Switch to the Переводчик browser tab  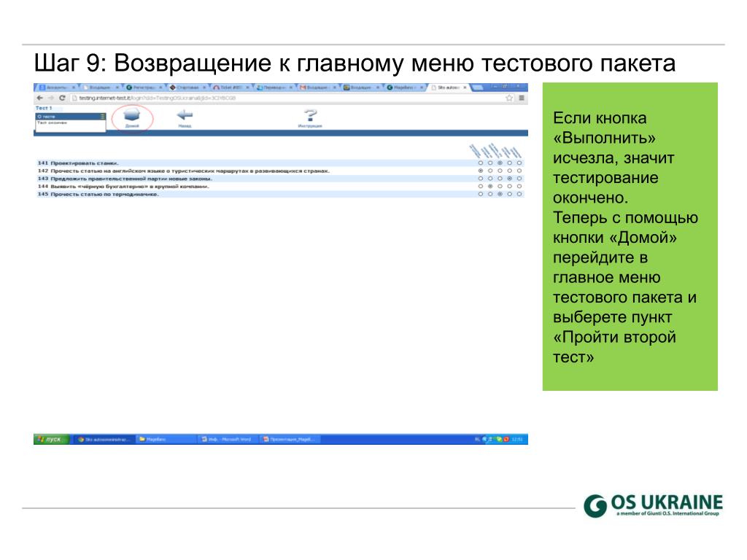(275, 87)
